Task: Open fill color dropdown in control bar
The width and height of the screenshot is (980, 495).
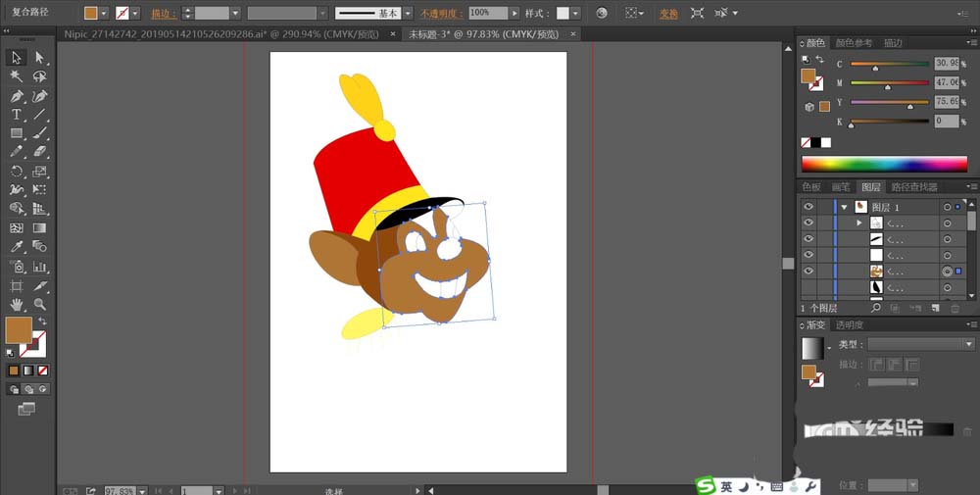Action: point(104,13)
